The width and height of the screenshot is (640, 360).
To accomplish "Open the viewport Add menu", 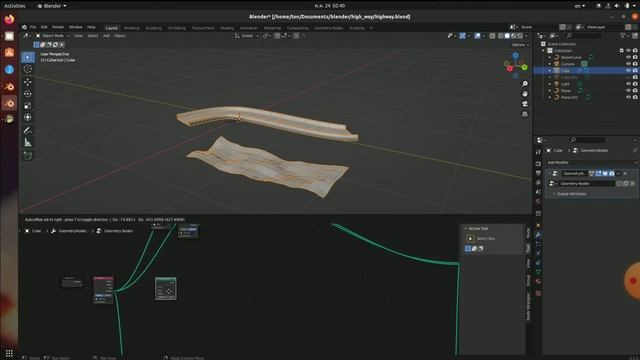I will pyautogui.click(x=106, y=36).
